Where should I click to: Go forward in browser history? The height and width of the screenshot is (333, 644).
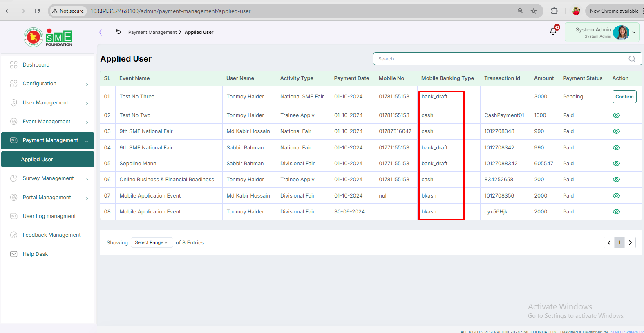(x=22, y=11)
